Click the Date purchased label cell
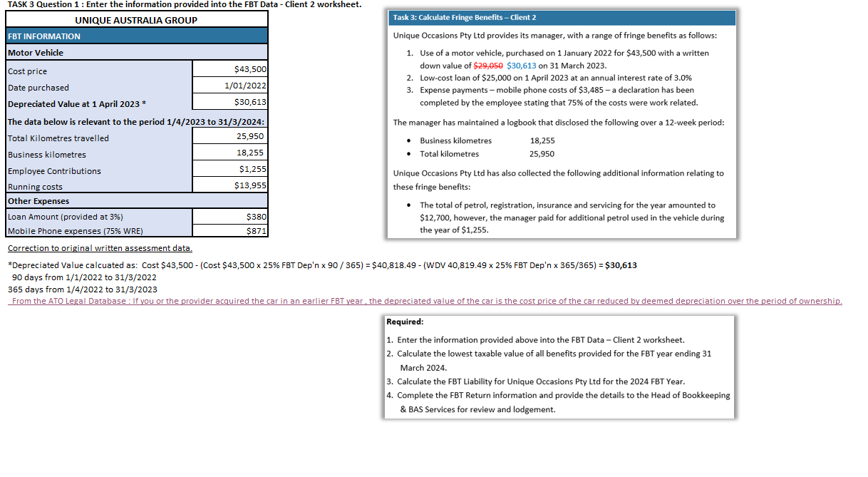 tap(99, 87)
